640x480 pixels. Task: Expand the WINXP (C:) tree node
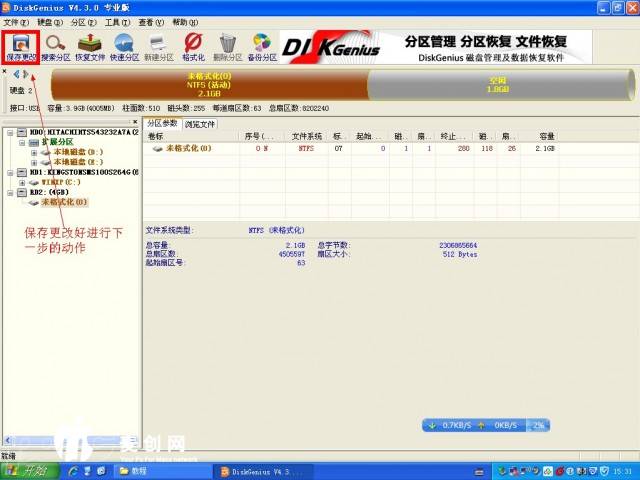point(23,182)
